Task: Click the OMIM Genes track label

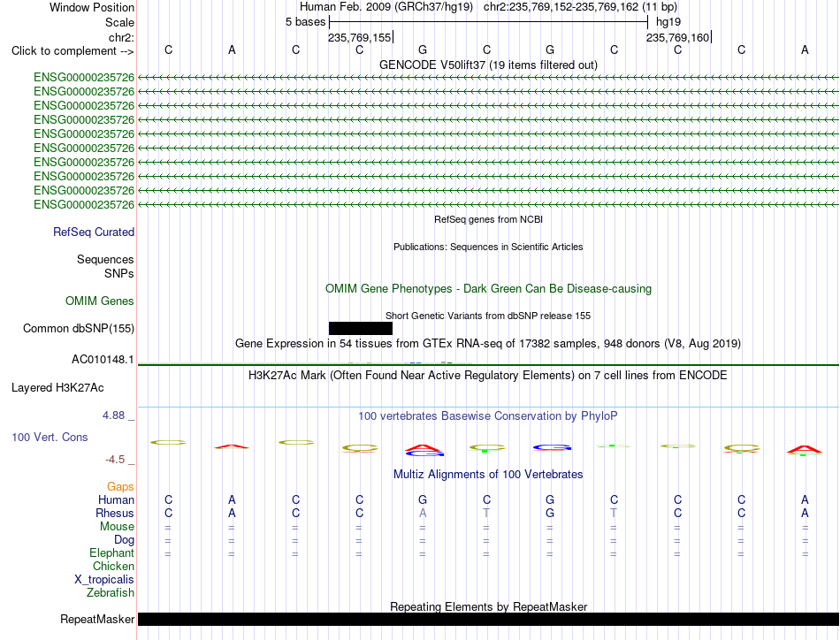Action: (99, 301)
